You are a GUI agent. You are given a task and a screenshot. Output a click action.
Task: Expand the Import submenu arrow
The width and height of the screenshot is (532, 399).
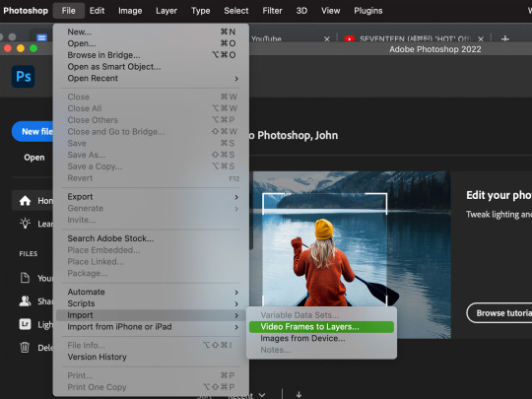[236, 315]
